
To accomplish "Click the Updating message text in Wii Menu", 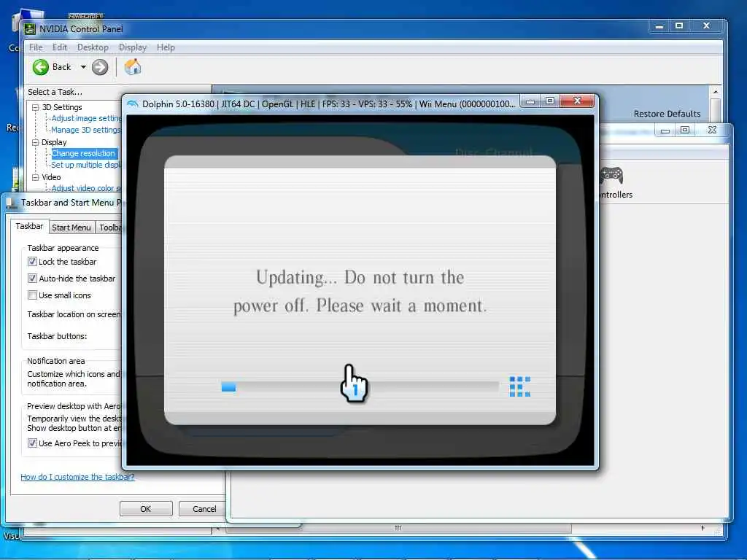I will (x=360, y=292).
